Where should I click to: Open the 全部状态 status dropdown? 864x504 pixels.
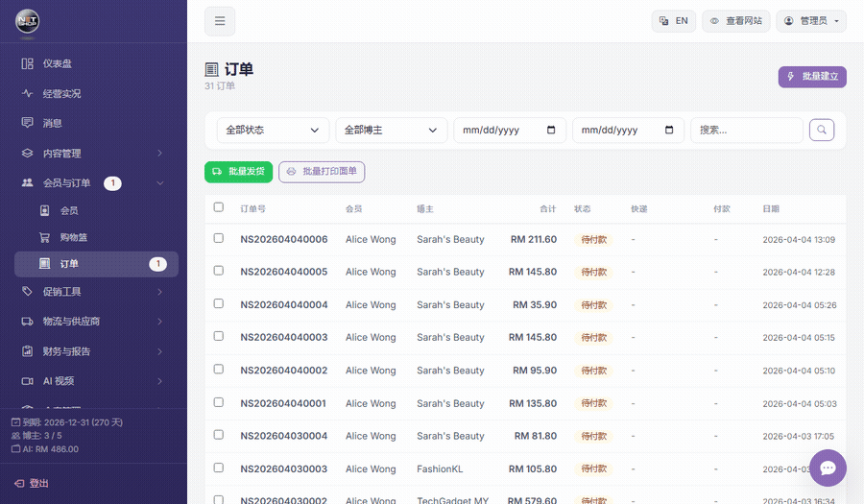click(273, 130)
